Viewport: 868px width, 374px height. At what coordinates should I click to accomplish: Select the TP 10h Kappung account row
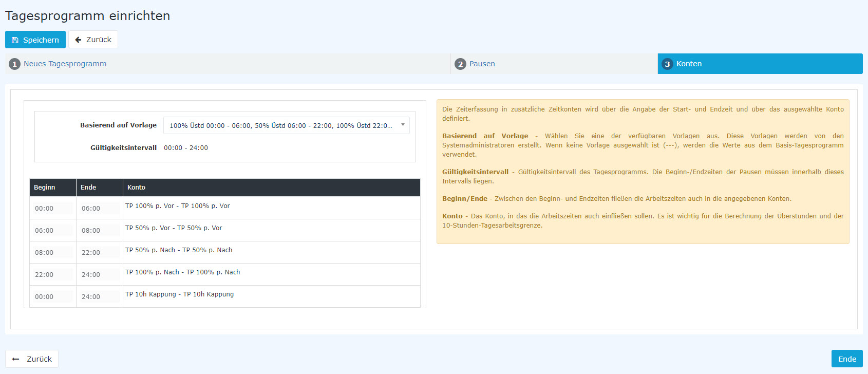tap(179, 294)
